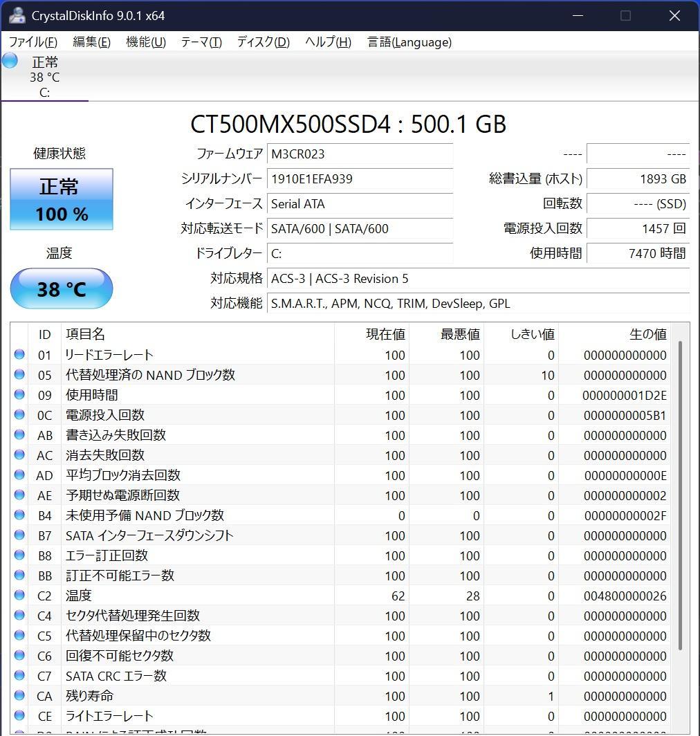Image resolution: width=700 pixels, height=736 pixels.
Task: Click the status icon for SATA CRC エラー数
Action: pyautogui.click(x=19, y=676)
